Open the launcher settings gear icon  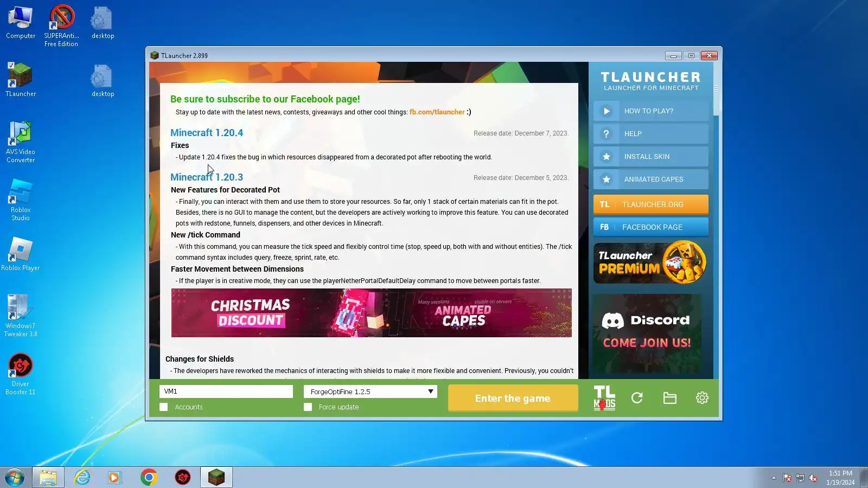[702, 398]
